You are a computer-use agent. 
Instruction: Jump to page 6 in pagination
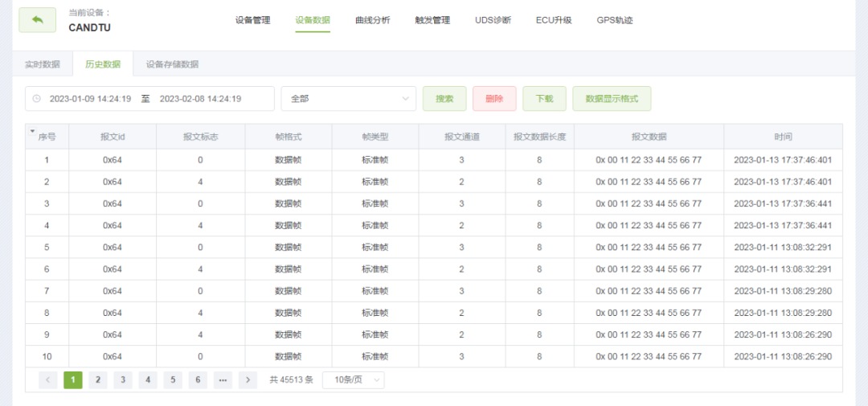[198, 380]
